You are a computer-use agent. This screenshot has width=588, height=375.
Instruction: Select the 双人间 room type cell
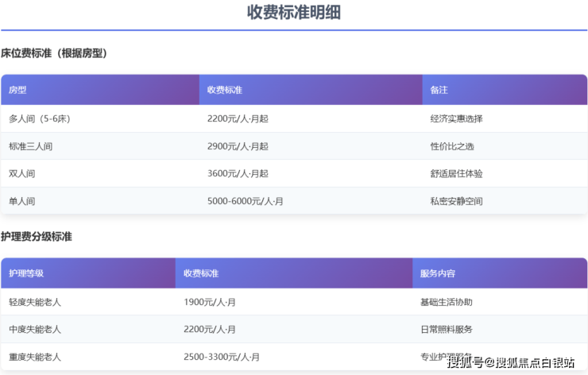[22, 173]
